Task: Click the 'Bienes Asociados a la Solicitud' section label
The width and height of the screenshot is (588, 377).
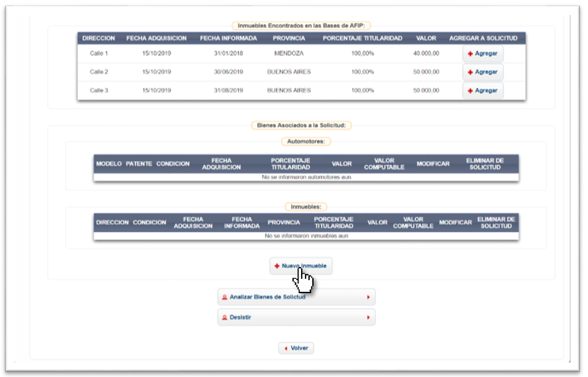Action: [x=302, y=125]
